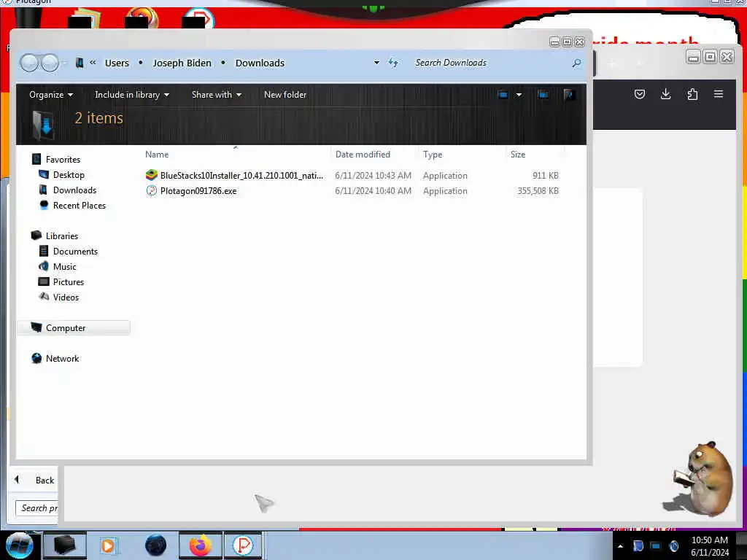Click the Music library speaker icon
The height and width of the screenshot is (560, 747).
(43, 266)
